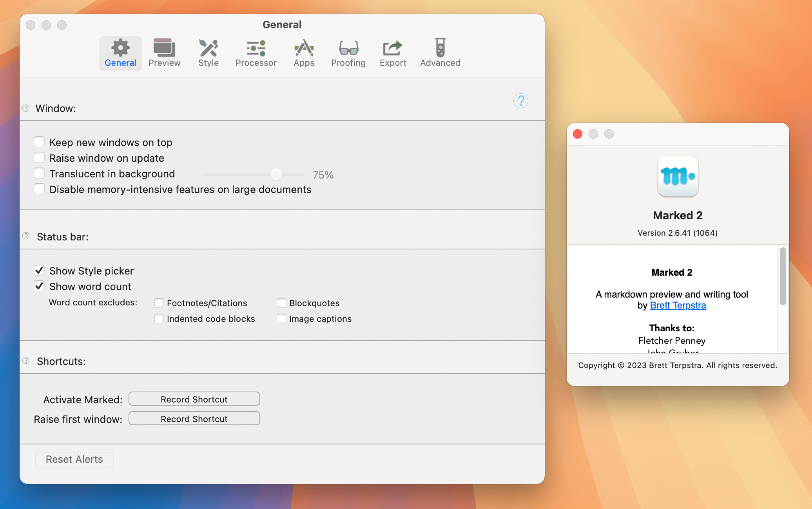Expand the Window section help tooltip
This screenshot has width=812, height=509.
[26, 108]
